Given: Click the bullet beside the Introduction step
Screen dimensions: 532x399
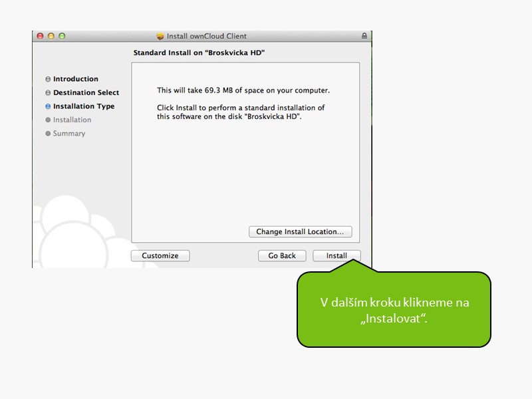Looking at the screenshot, I should pyautogui.click(x=48, y=79).
